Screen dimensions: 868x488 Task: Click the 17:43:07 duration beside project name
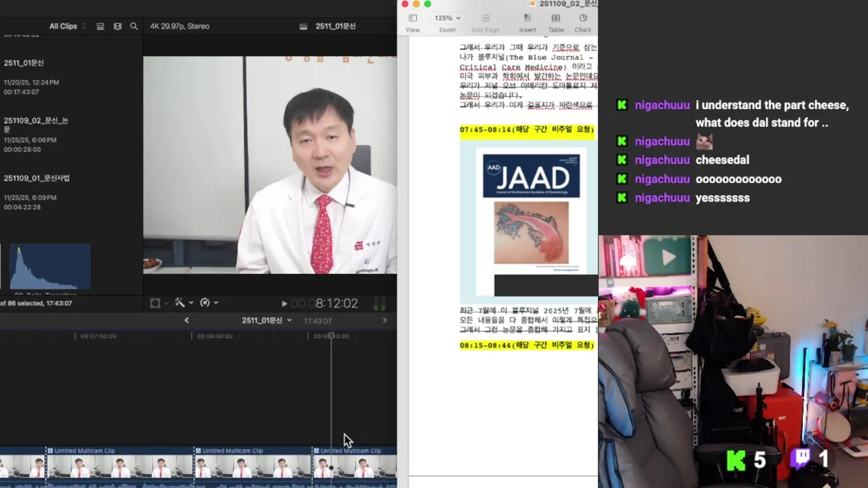(x=317, y=321)
